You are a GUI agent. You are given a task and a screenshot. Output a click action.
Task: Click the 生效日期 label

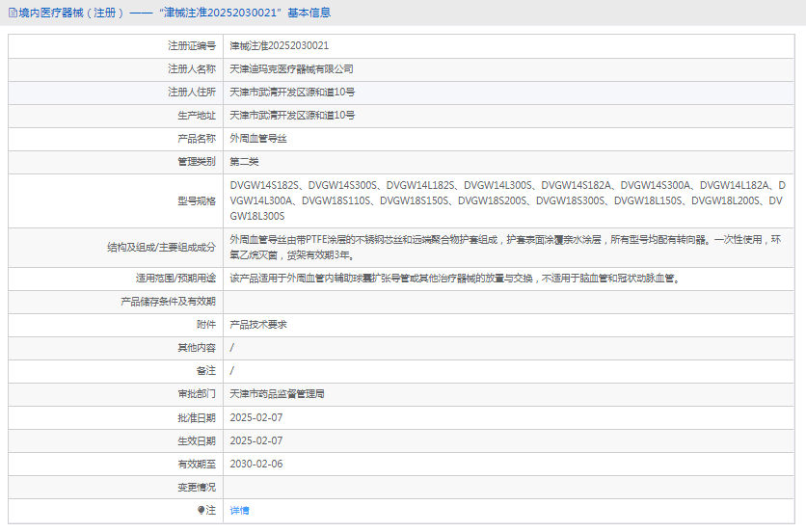(197, 441)
